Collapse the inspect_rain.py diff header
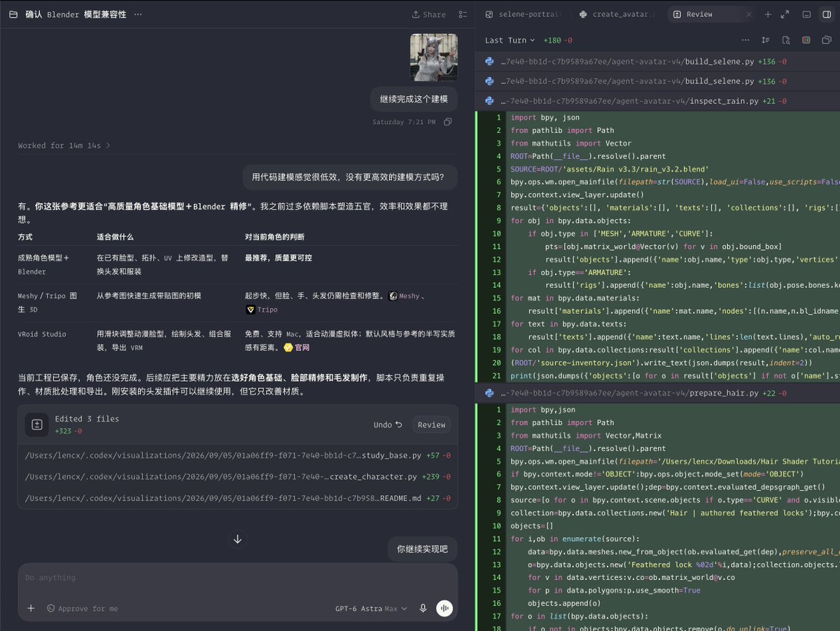 click(x=657, y=101)
